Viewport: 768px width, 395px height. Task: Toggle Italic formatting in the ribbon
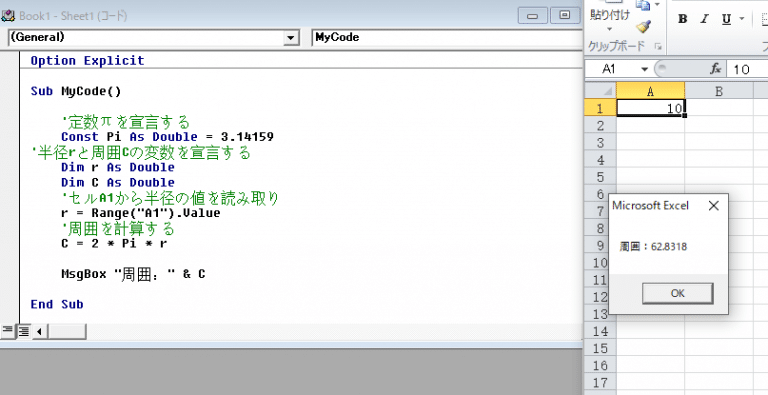tap(704, 19)
